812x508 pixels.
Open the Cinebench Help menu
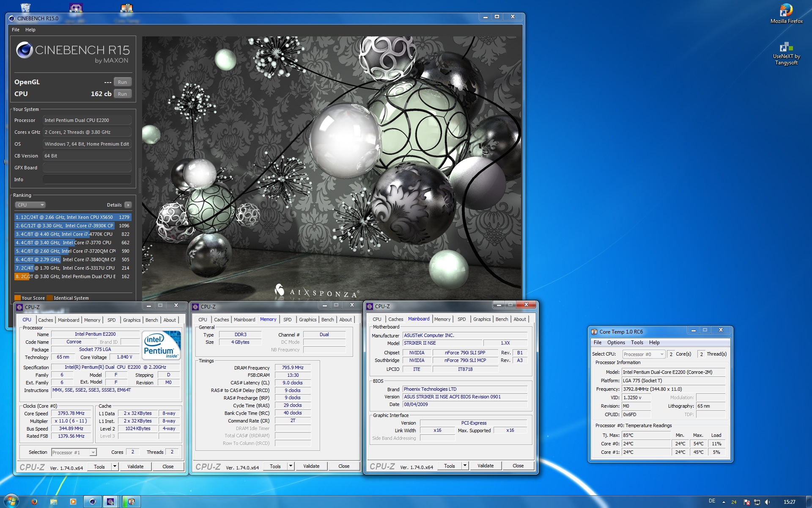click(x=30, y=30)
